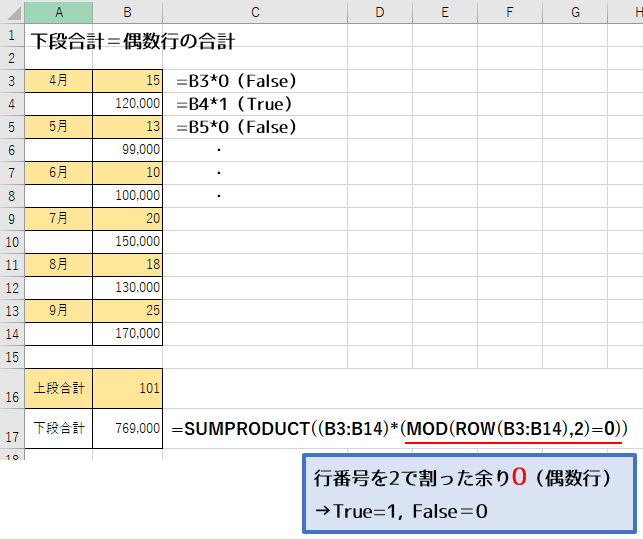Viewport: 643px width, 539px height.
Task: Click the →True=1, False=0 note text
Action: [401, 512]
